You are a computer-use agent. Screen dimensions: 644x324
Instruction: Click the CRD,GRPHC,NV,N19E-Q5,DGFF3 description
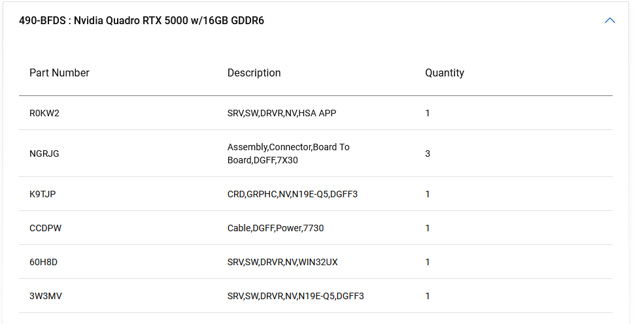[292, 194]
